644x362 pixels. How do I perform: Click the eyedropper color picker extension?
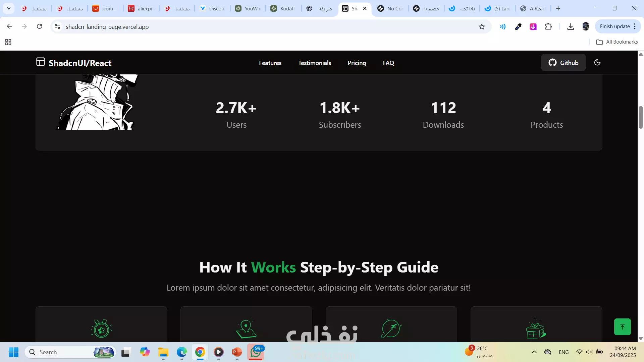point(518,27)
